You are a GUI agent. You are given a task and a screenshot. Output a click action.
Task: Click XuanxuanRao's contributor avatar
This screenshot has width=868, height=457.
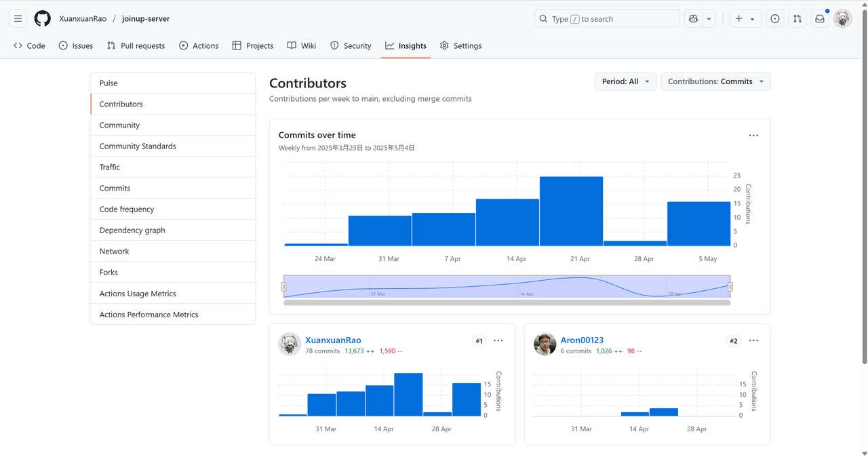pos(290,344)
